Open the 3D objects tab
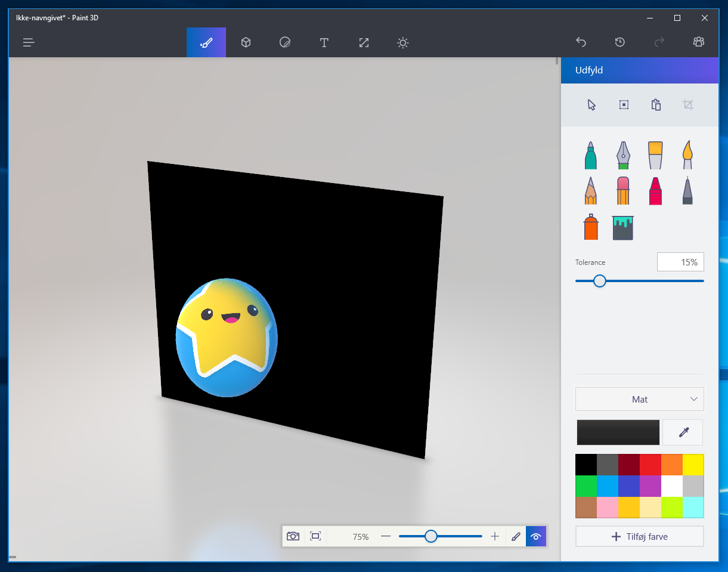 [246, 42]
